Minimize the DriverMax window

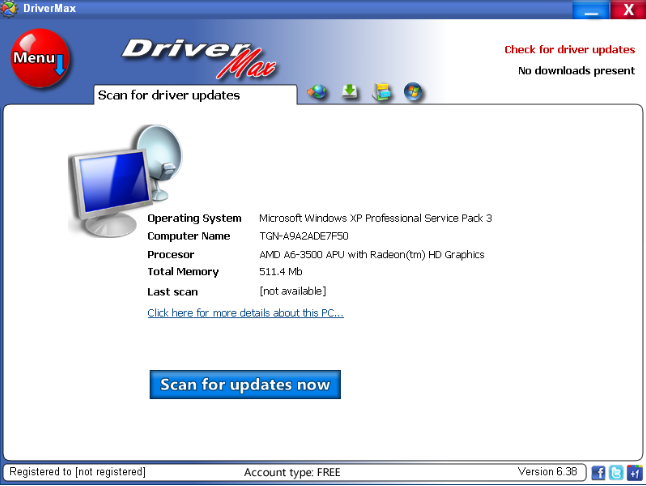click(591, 9)
